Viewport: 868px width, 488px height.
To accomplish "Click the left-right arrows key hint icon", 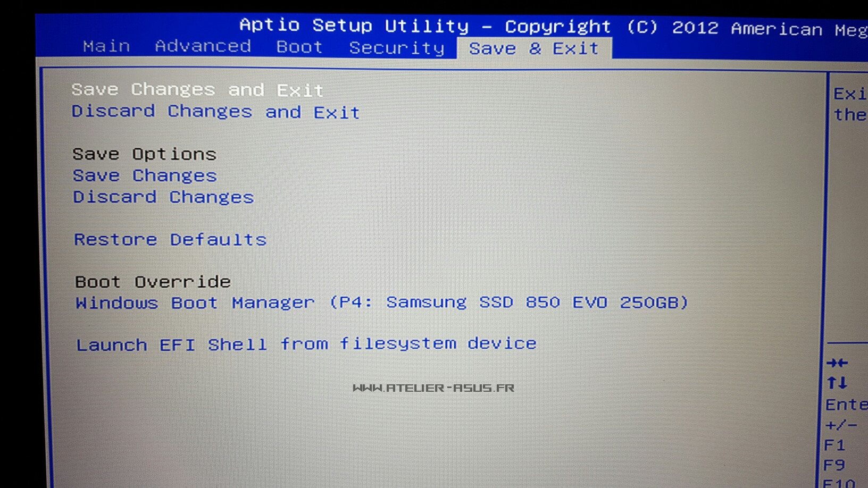I will [x=837, y=363].
